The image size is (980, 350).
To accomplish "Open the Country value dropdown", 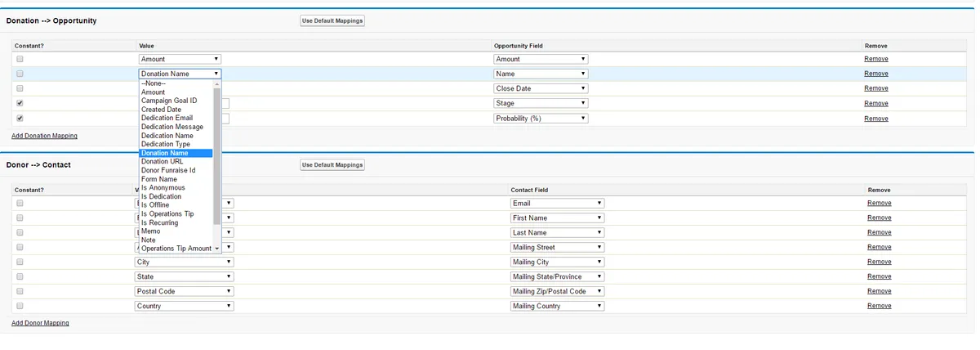I will (185, 306).
